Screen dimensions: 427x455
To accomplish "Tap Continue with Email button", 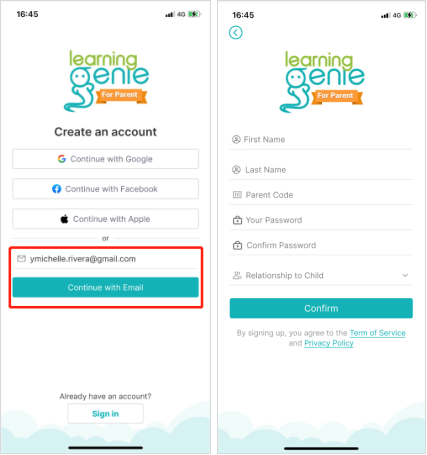I will 105,287.
